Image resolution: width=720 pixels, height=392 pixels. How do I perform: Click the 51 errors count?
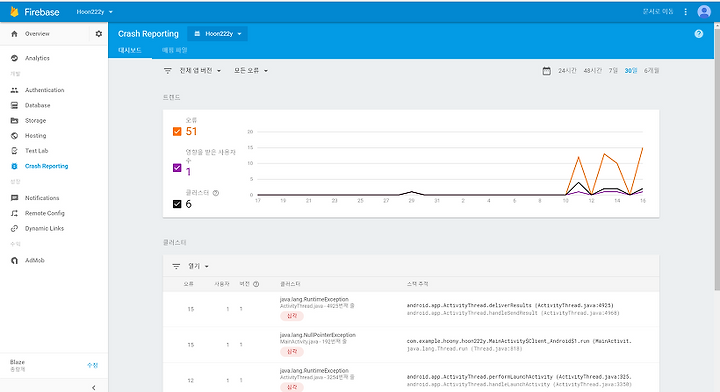click(x=191, y=132)
